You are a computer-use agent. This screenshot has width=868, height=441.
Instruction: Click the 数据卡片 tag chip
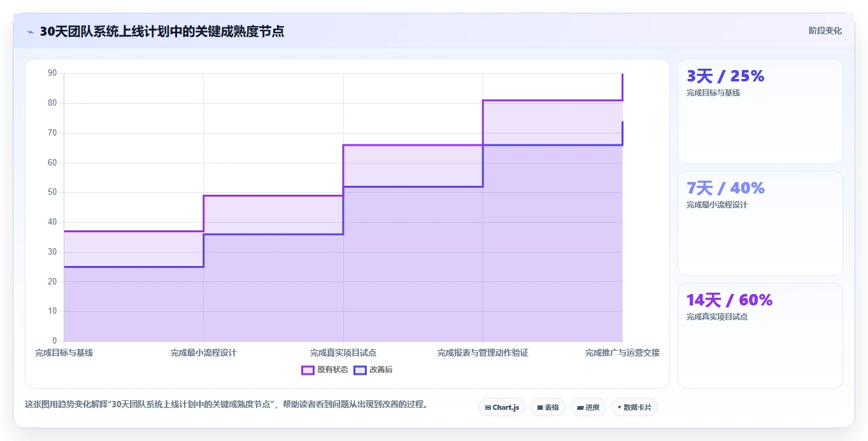click(x=634, y=407)
